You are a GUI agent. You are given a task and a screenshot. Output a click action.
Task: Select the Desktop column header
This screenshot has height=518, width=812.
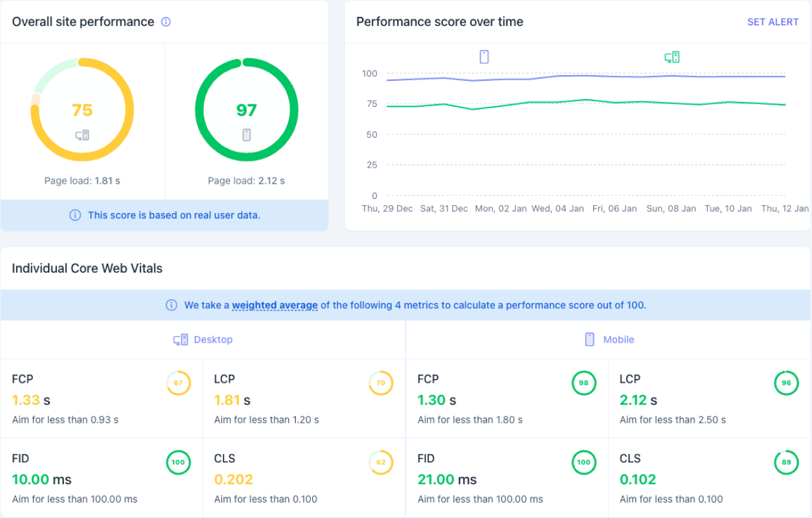pos(203,339)
